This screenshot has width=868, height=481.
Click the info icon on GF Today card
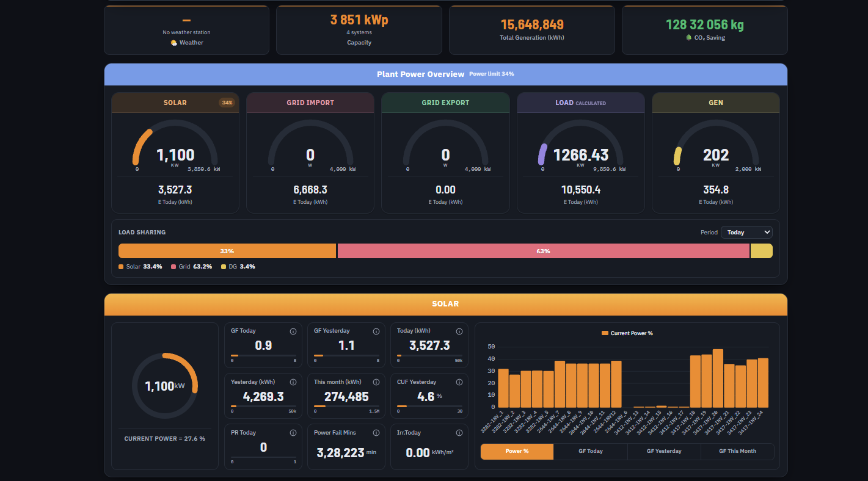click(x=293, y=331)
